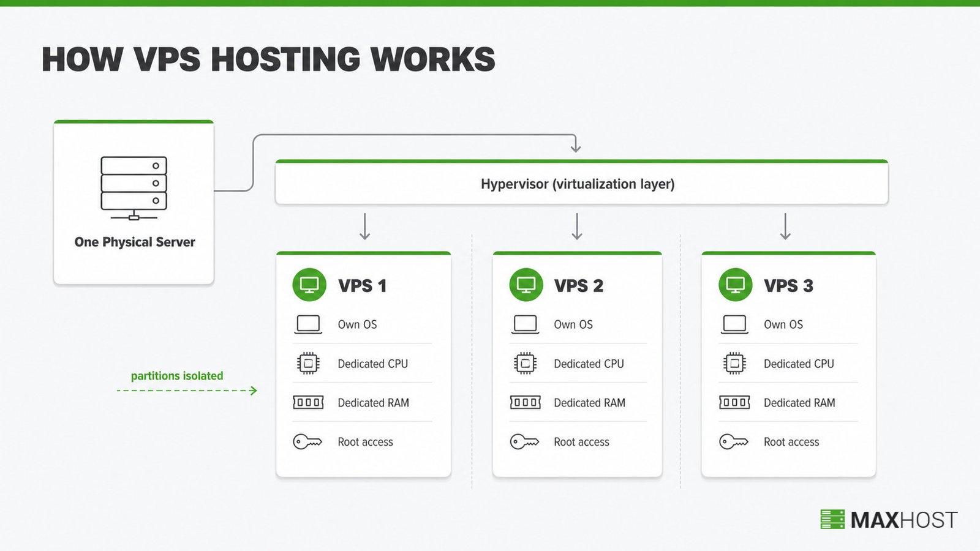Click the One Physical Server label
The height and width of the screenshot is (551, 980).
tap(135, 242)
